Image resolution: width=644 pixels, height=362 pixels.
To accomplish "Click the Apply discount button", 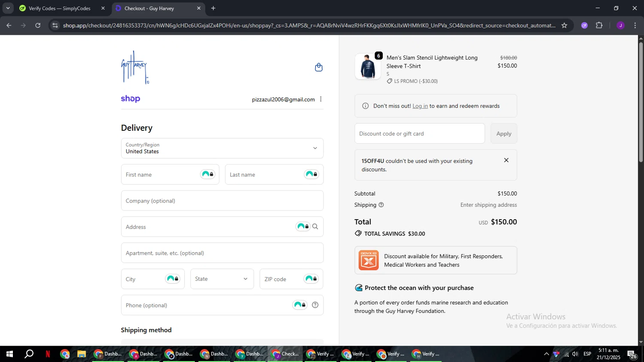I will click(504, 133).
